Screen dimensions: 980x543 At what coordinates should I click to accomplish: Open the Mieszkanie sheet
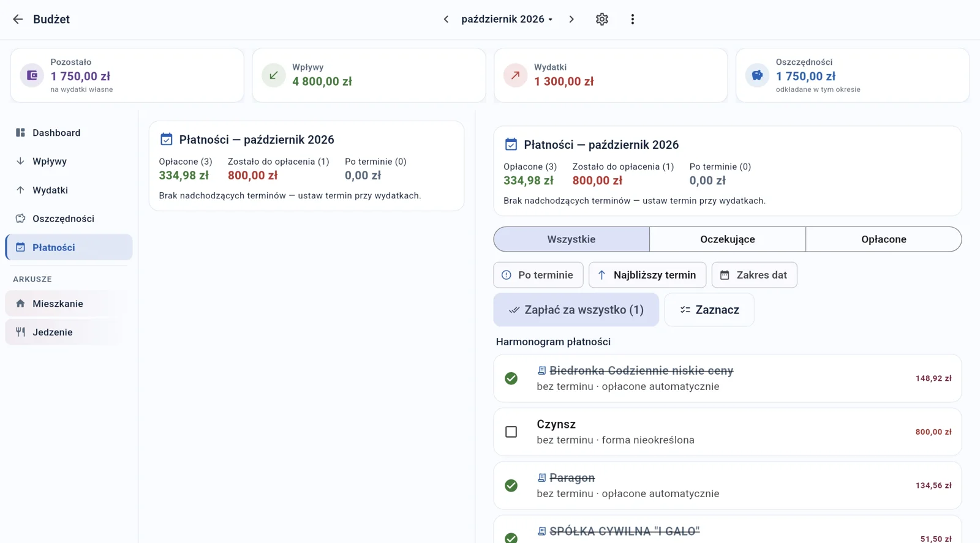pyautogui.click(x=69, y=304)
